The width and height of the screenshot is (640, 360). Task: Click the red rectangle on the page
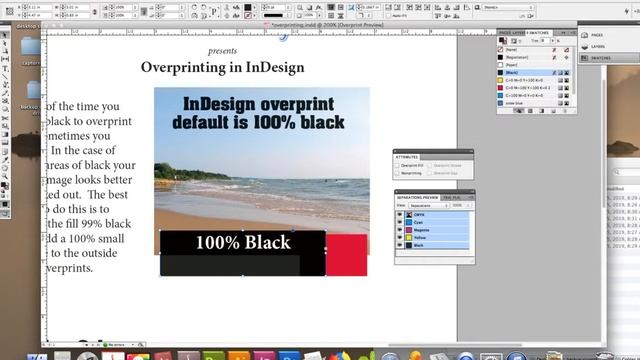[347, 255]
